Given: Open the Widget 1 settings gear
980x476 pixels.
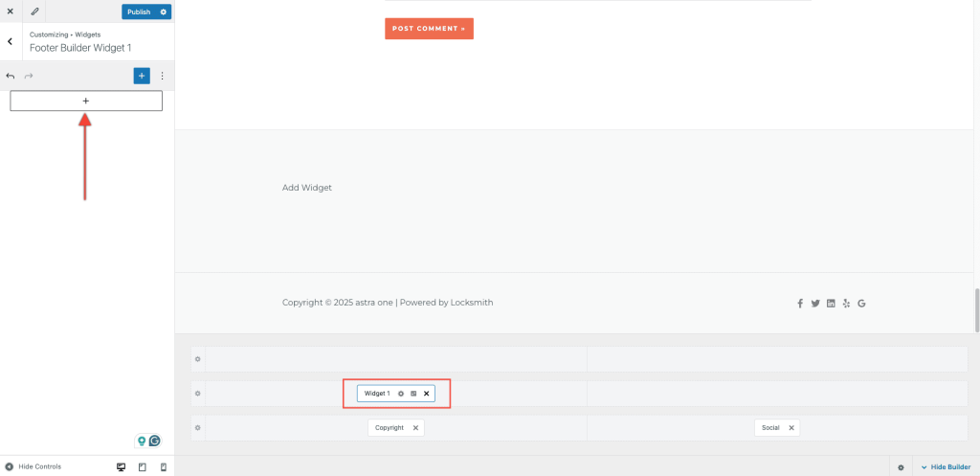Looking at the screenshot, I should (x=401, y=394).
